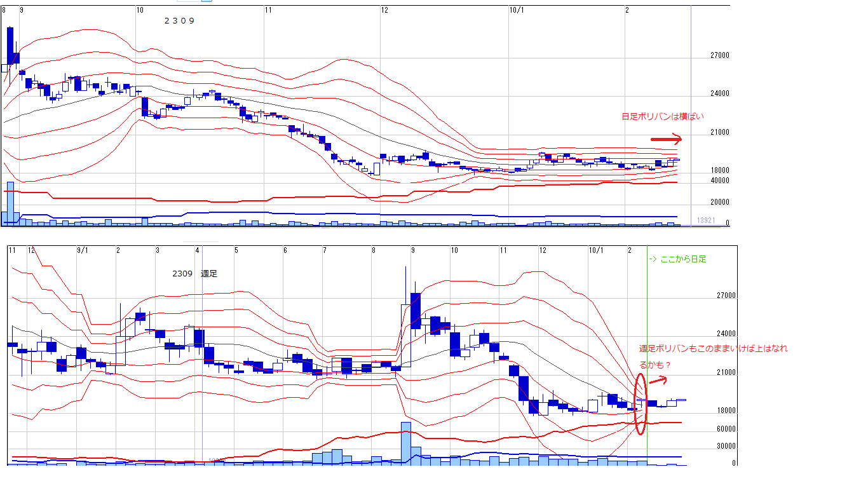Click the tallest volume bar in the daily chart

(10, 203)
